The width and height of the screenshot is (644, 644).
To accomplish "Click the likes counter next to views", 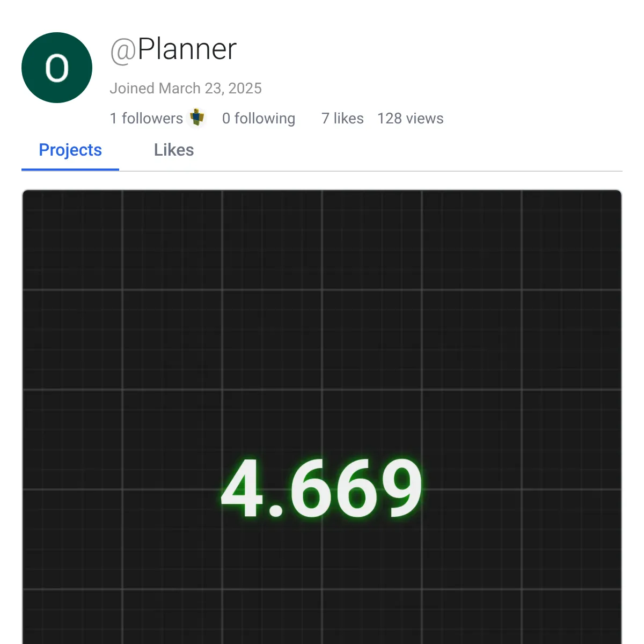I will (x=342, y=118).
